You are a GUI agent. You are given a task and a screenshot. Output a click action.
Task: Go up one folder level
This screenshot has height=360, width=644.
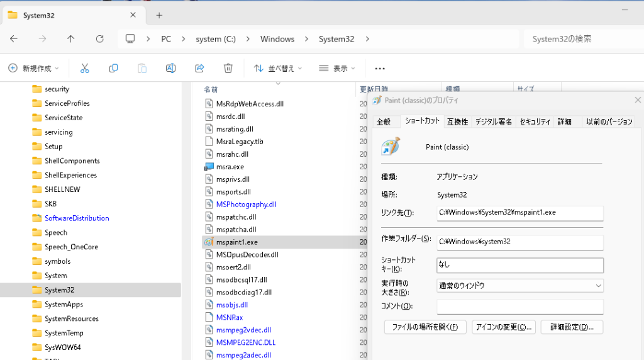coord(70,38)
